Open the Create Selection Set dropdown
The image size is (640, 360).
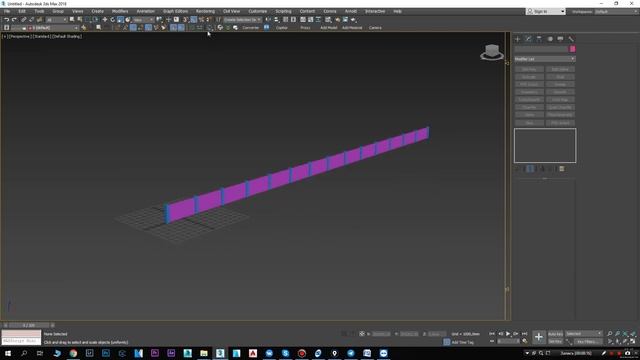242,20
